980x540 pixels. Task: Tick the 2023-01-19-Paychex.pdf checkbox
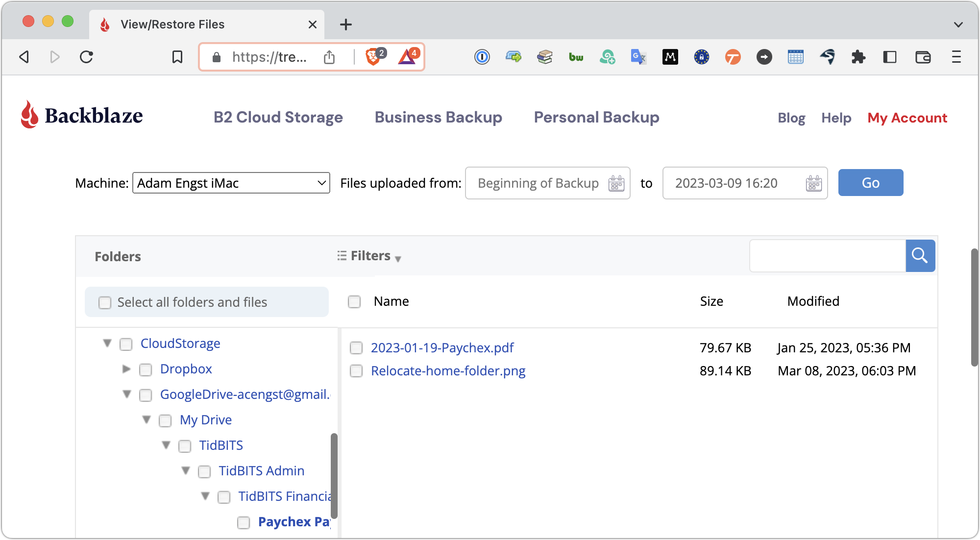[356, 348]
